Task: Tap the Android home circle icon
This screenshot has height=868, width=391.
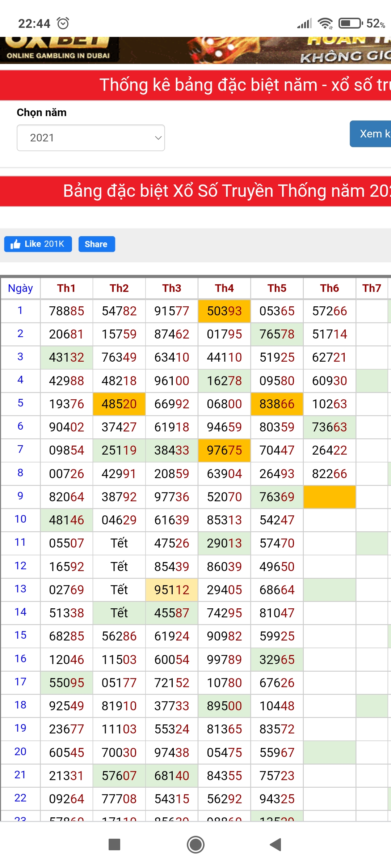Action: tap(195, 845)
